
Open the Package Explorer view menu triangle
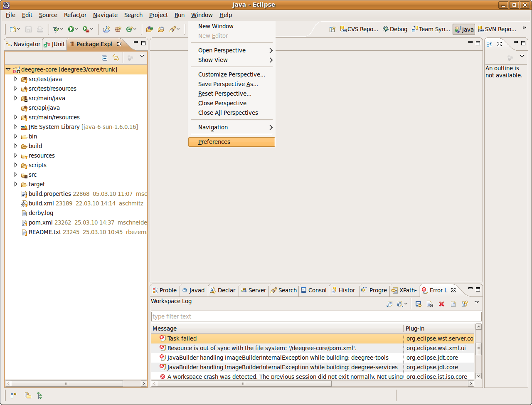pyautogui.click(x=142, y=56)
